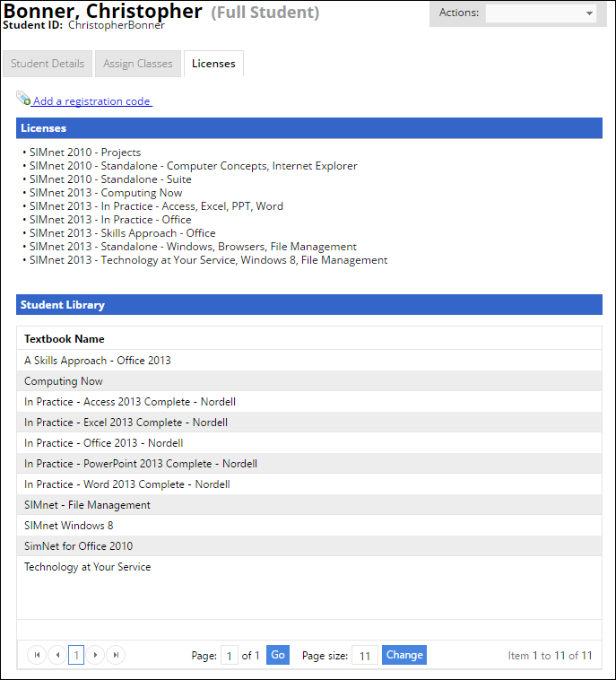Click SIMnet 2010 - Standalone - Suite license
The width and height of the screenshot is (616, 680).
110,179
